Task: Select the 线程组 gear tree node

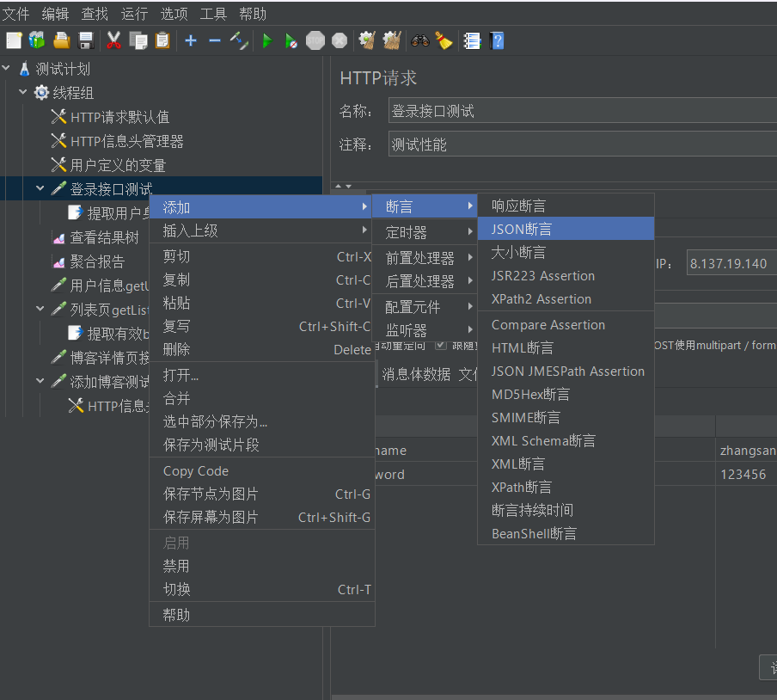Action: pos(64,93)
